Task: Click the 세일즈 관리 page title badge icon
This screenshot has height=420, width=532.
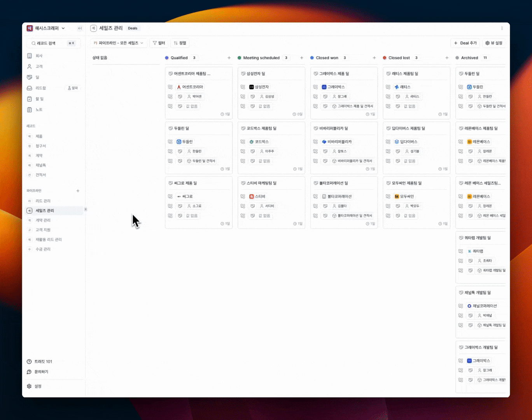Action: (x=93, y=28)
